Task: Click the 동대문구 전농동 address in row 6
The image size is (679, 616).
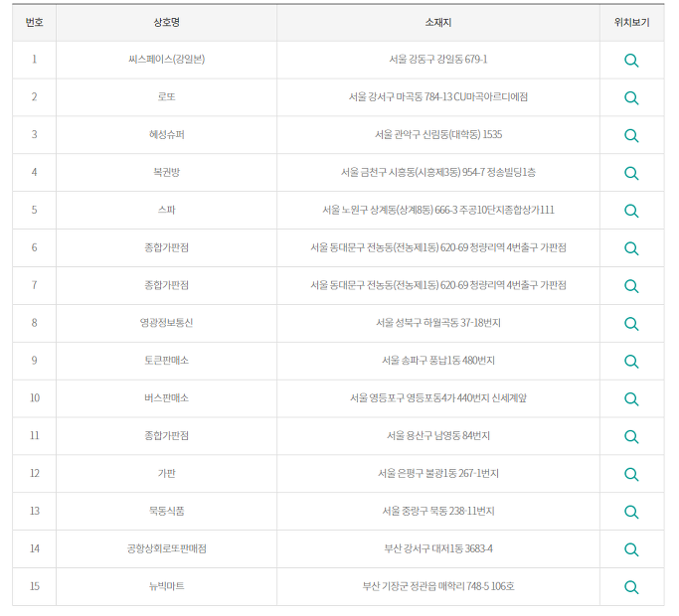Action: 438,247
